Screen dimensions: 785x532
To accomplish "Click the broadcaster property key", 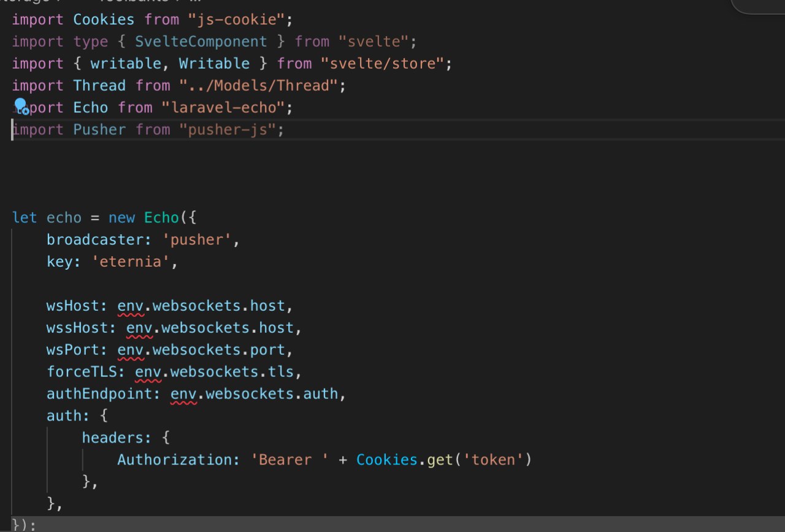I will tap(95, 240).
